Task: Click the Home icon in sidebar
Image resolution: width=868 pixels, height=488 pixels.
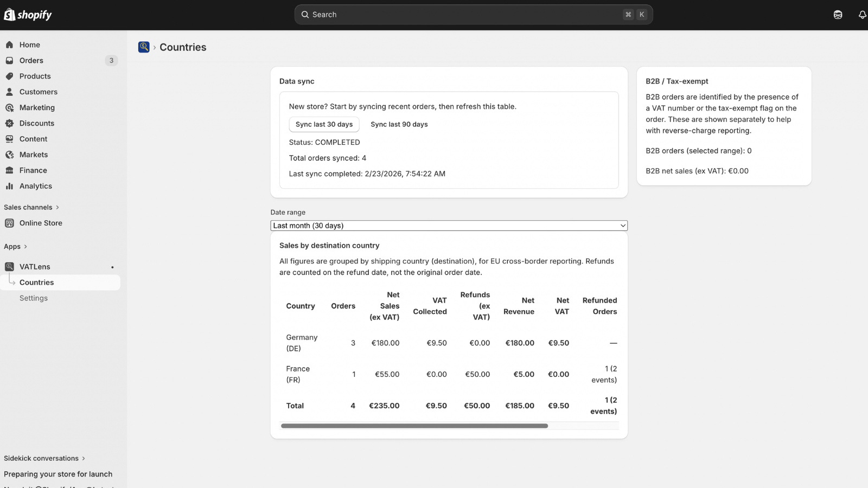Action: click(9, 45)
